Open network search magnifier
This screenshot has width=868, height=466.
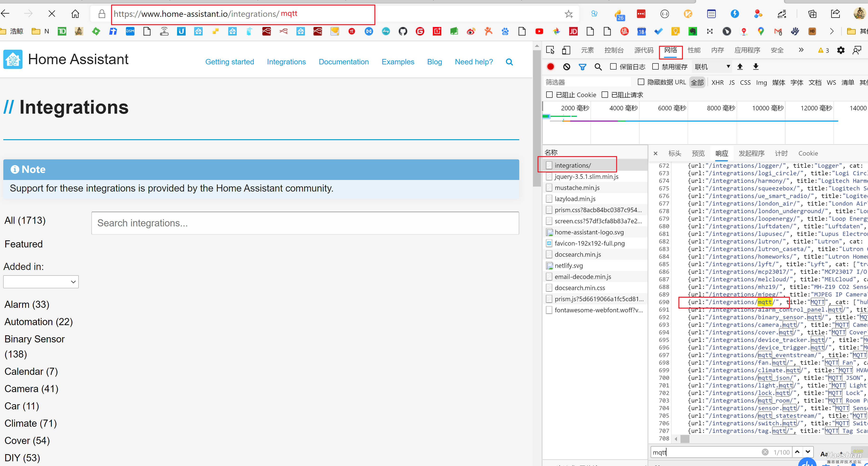(x=598, y=67)
